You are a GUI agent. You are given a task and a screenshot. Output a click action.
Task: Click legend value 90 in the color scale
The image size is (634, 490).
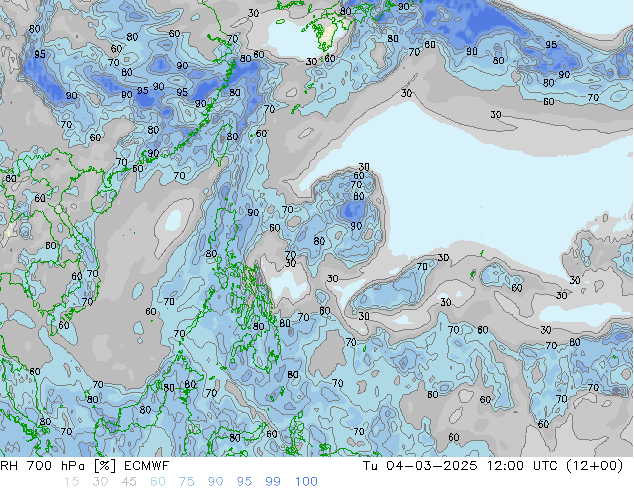[x=215, y=482]
